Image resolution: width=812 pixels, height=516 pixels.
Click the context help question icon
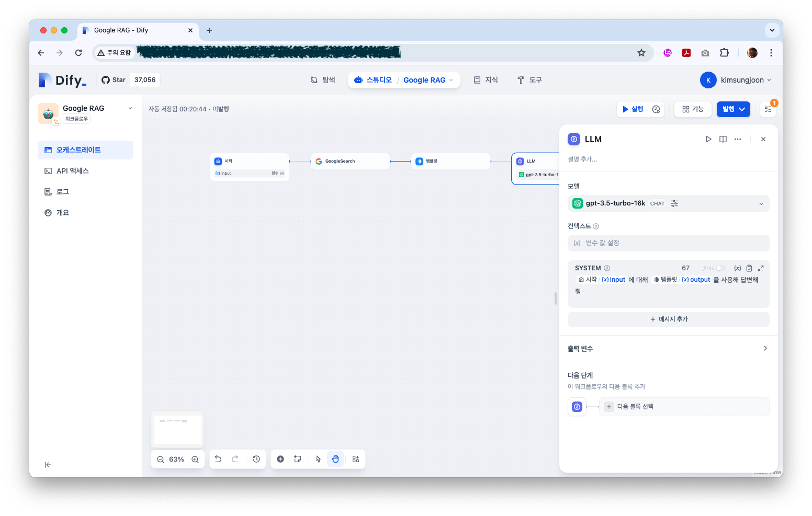(596, 226)
